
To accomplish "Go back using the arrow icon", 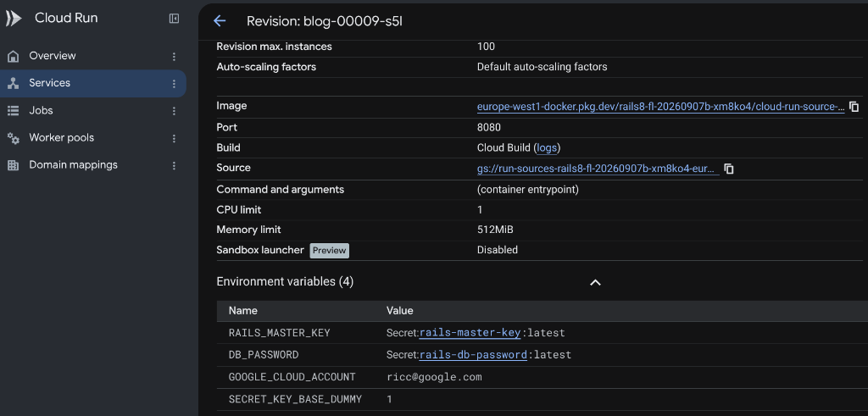I will (x=220, y=21).
